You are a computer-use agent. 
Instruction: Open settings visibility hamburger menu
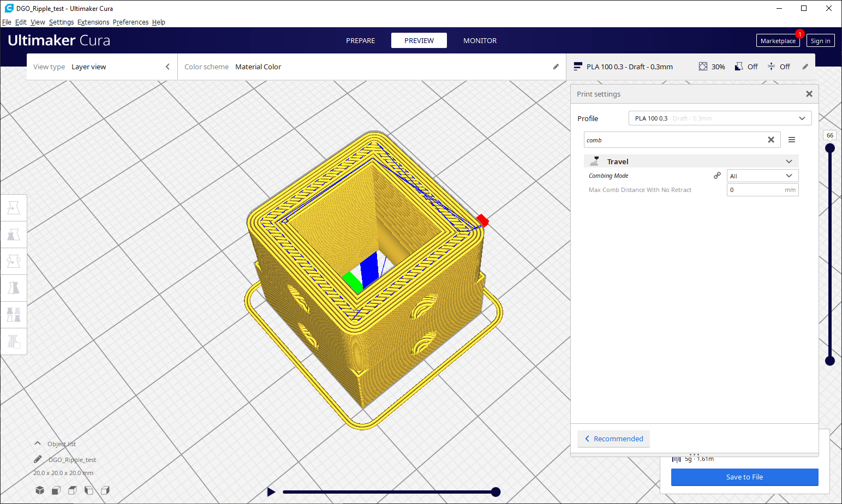pyautogui.click(x=792, y=140)
